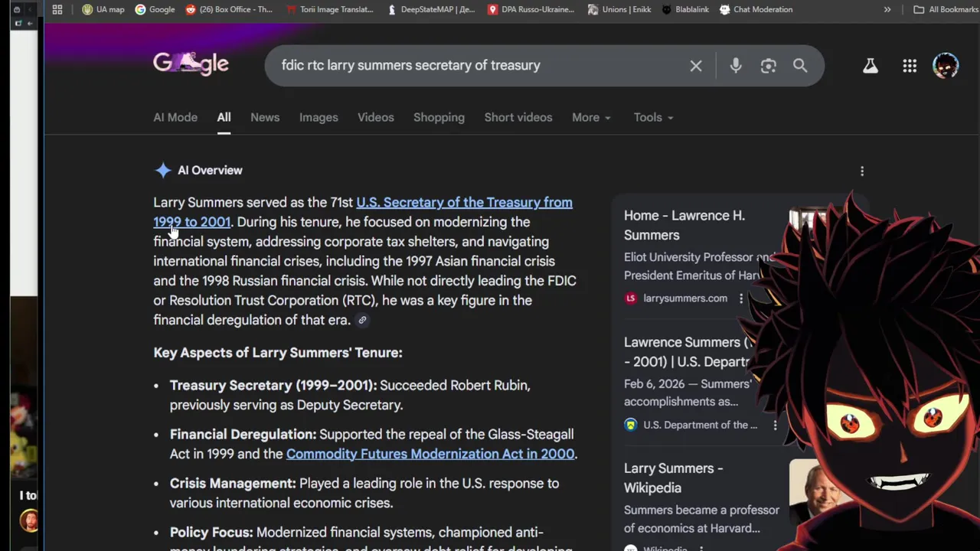Viewport: 980px width, 551px height.
Task: Show more bookmarks via overflow chevron
Action: [x=887, y=10]
